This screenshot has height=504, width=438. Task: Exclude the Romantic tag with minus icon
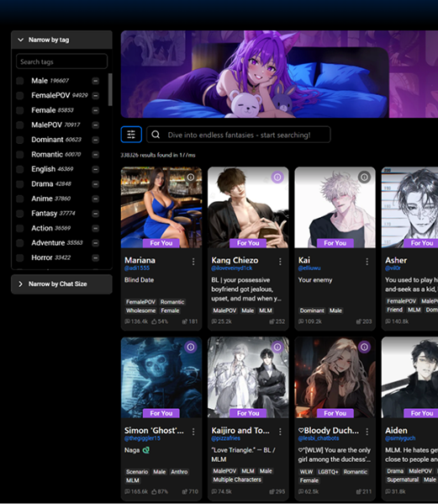[x=95, y=155]
